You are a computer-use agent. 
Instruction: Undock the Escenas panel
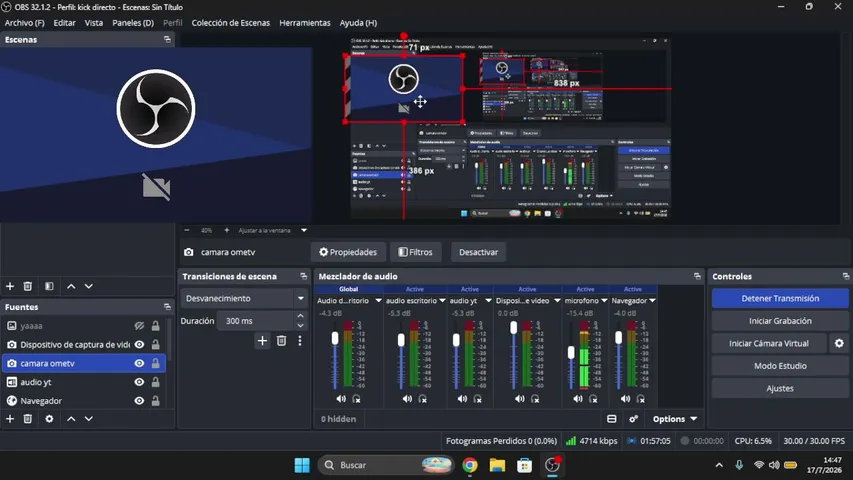point(167,39)
